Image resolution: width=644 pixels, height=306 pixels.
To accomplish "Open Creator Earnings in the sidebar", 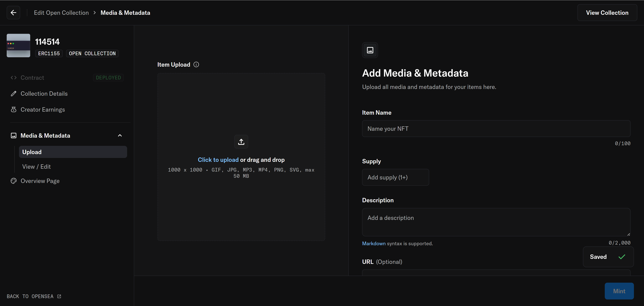I will point(42,110).
